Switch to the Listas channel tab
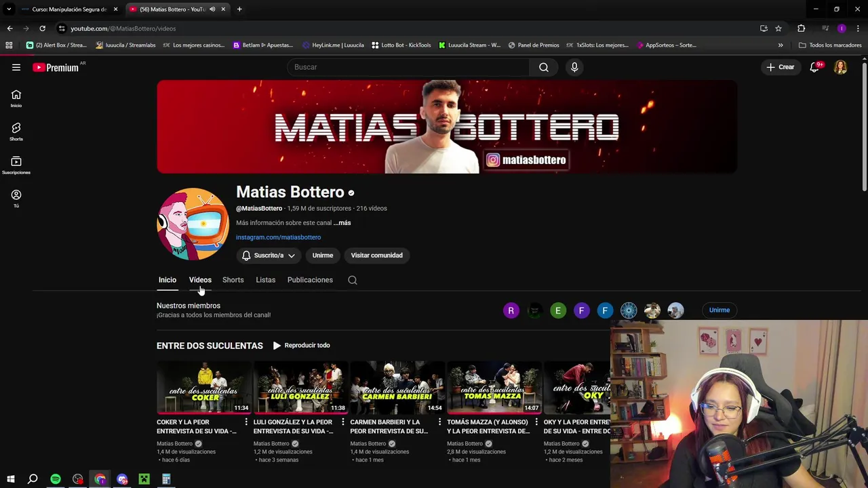 click(x=266, y=280)
